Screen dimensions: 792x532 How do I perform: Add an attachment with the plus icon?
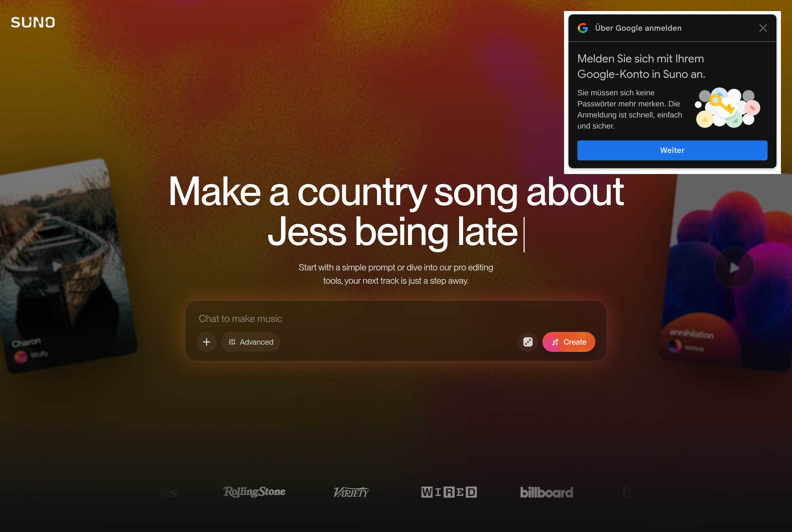point(206,342)
